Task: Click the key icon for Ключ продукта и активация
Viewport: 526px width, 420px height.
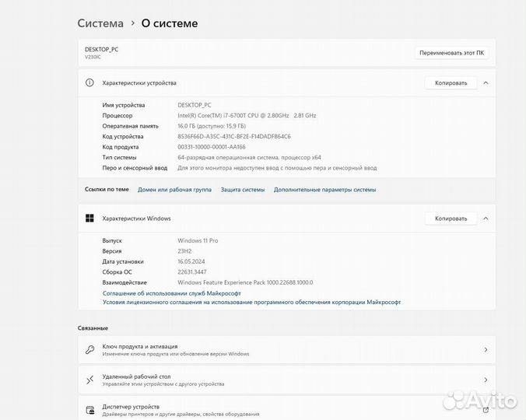Action: 89,349
